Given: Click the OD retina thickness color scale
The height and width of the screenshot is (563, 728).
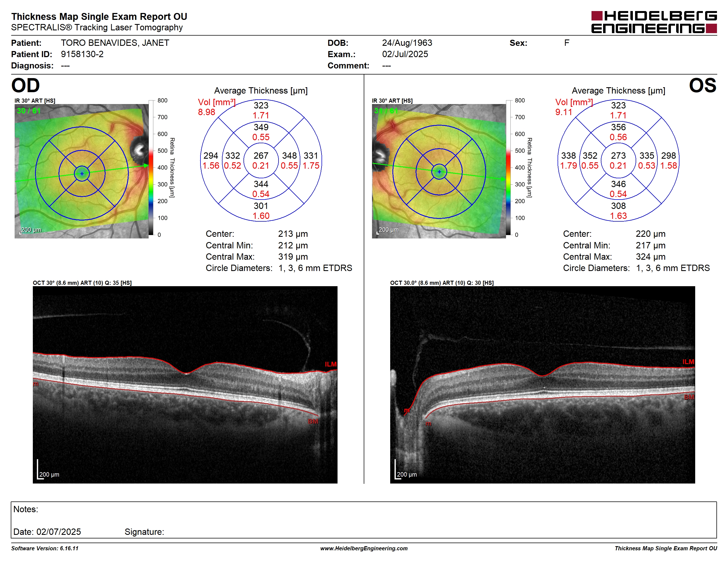Looking at the screenshot, I should pos(151,168).
